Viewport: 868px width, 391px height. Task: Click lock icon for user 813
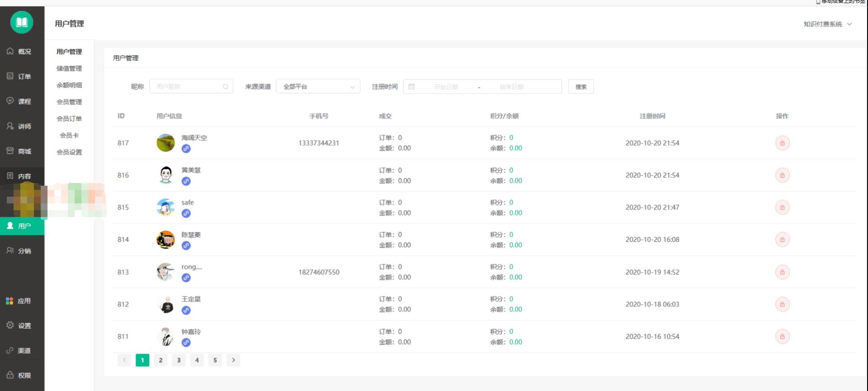(782, 272)
